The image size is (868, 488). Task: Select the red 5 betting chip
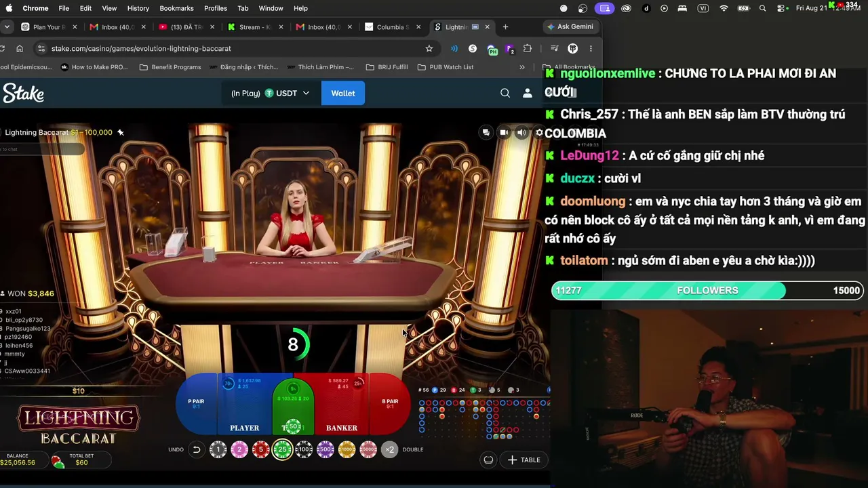pos(261,449)
